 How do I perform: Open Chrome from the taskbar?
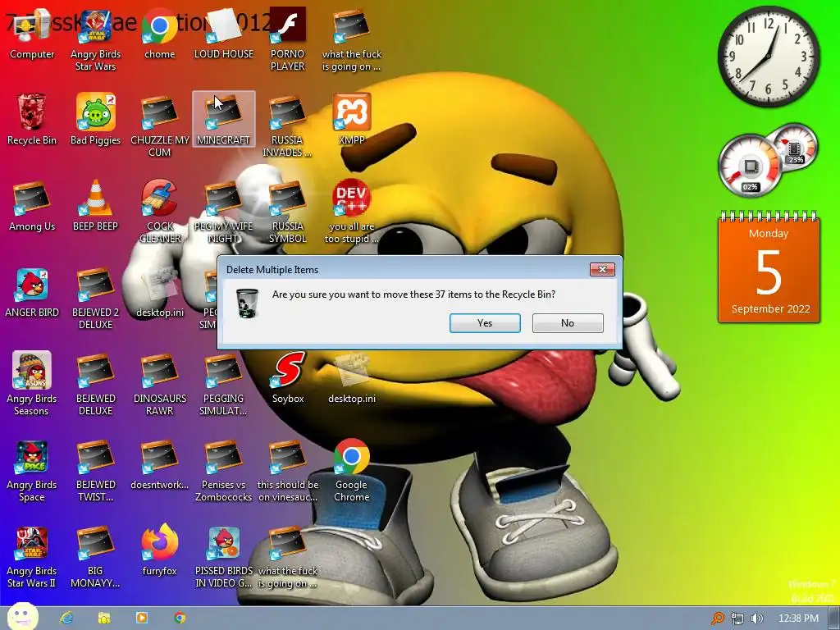[180, 618]
